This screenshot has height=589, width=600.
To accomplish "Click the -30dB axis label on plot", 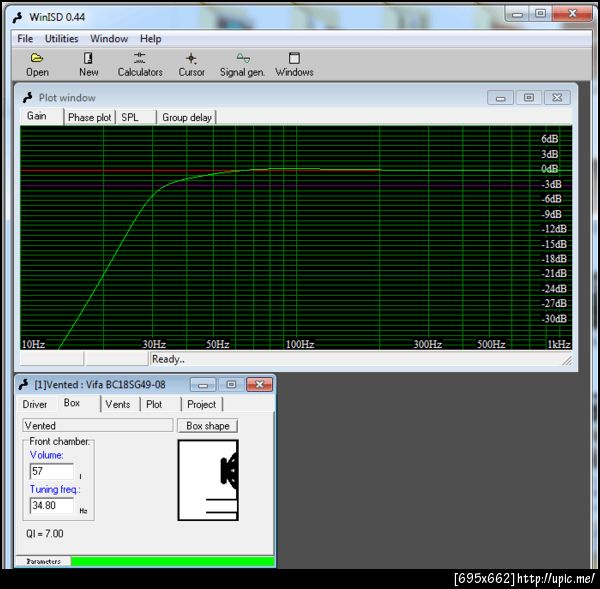I will (x=554, y=318).
